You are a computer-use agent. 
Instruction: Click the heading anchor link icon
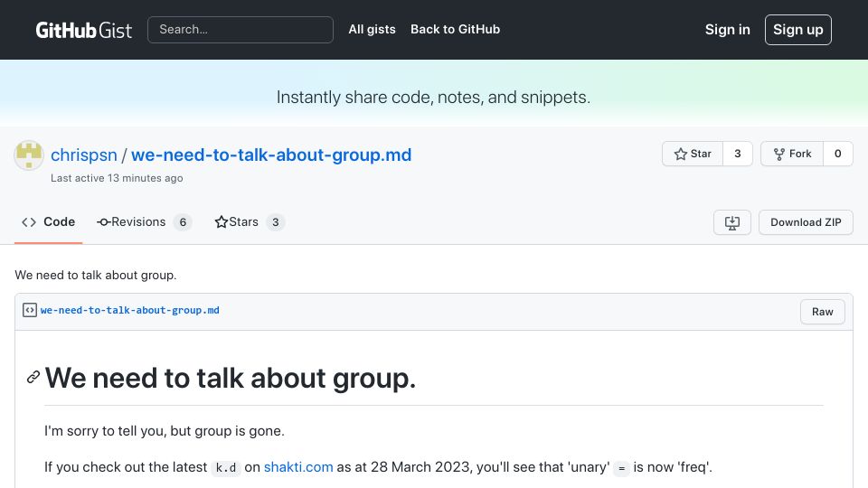(x=33, y=378)
